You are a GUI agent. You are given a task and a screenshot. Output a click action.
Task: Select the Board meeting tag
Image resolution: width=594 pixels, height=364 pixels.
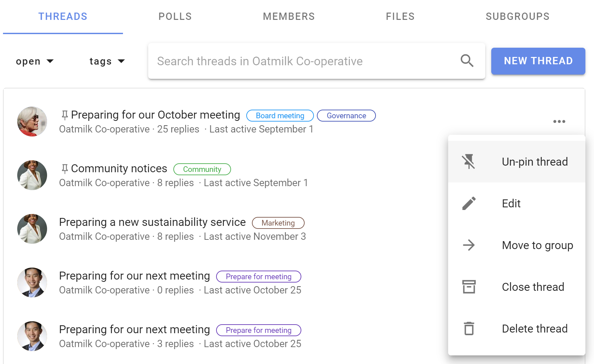[280, 116]
